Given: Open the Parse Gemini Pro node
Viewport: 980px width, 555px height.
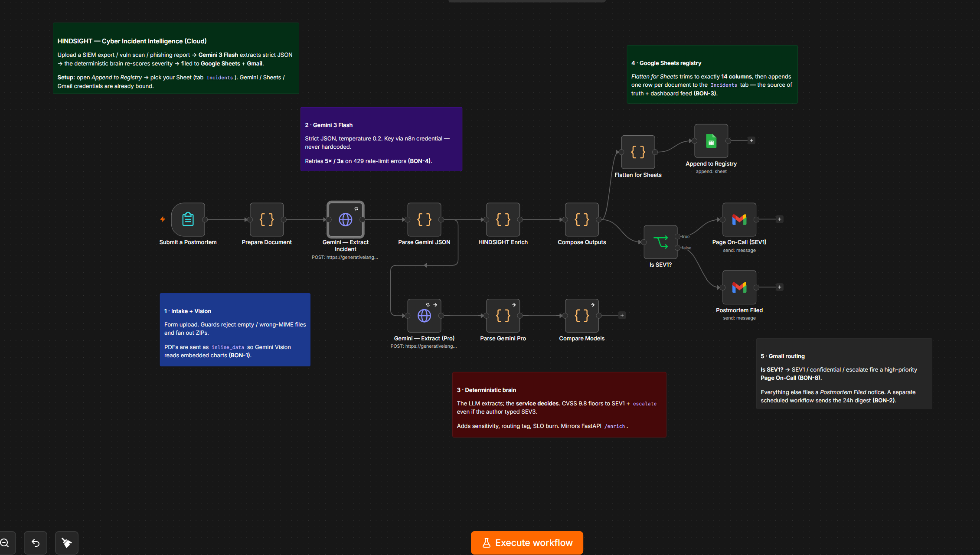Looking at the screenshot, I should pos(503,316).
